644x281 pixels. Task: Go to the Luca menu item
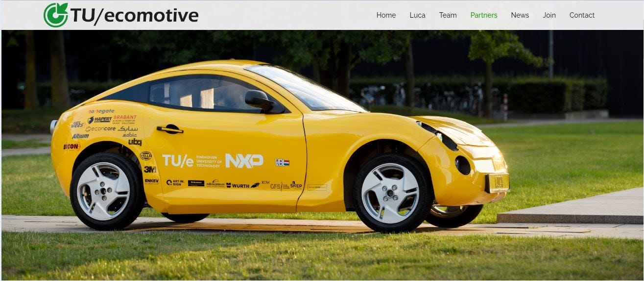[417, 15]
